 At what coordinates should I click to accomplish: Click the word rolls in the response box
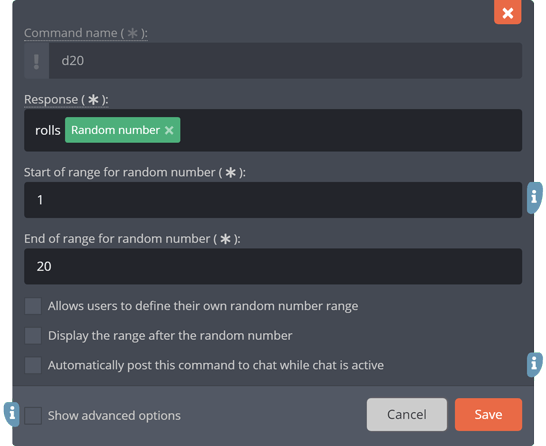(48, 130)
